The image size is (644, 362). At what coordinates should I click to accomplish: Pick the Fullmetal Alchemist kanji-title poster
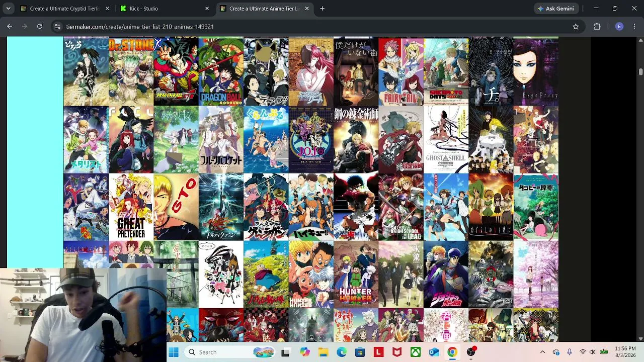coord(356,139)
